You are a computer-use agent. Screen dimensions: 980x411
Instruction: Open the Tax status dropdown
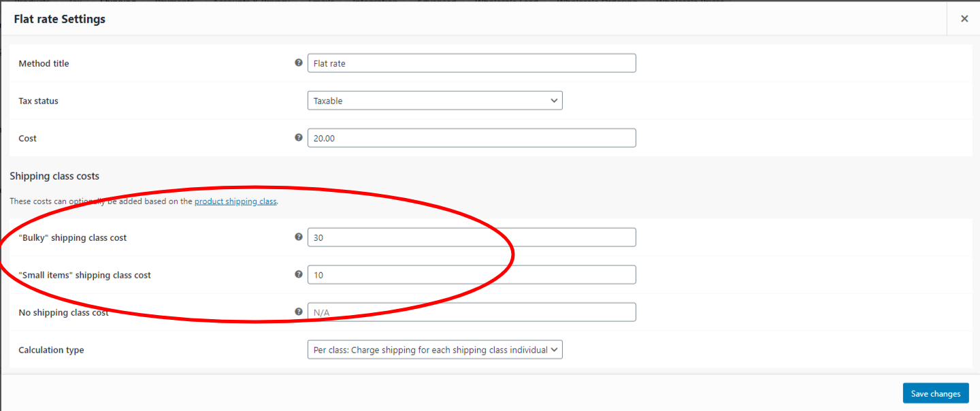[x=435, y=101]
